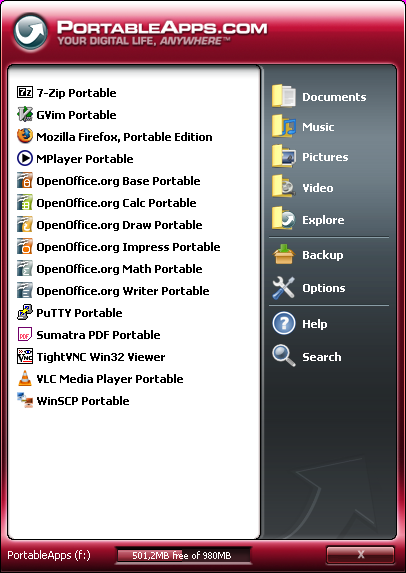The height and width of the screenshot is (573, 406).
Task: Click the Search label
Action: tap(322, 357)
